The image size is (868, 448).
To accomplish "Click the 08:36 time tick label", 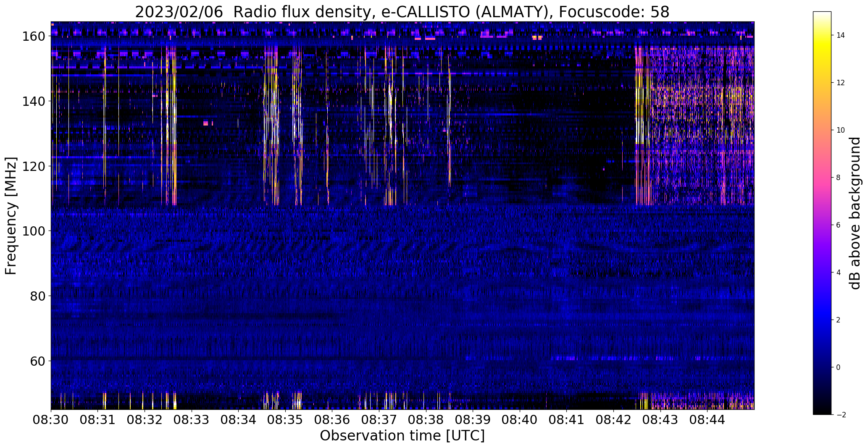I will (x=332, y=420).
